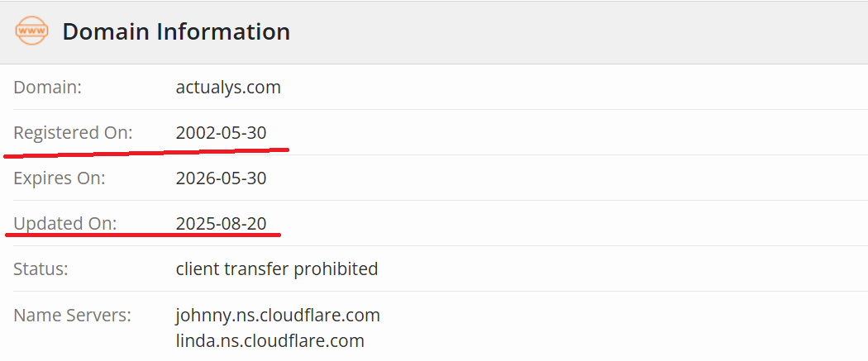This screenshot has height=361, width=868.
Task: Click the orange WWW globe icon
Action: click(31, 31)
